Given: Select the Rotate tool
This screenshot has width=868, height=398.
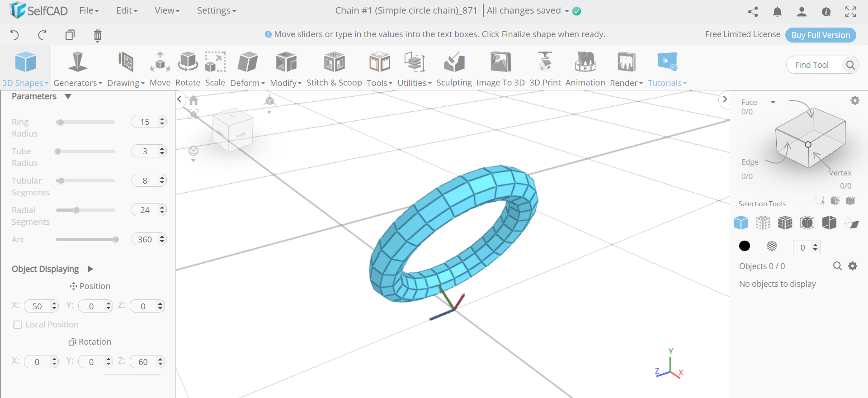Looking at the screenshot, I should pyautogui.click(x=188, y=69).
